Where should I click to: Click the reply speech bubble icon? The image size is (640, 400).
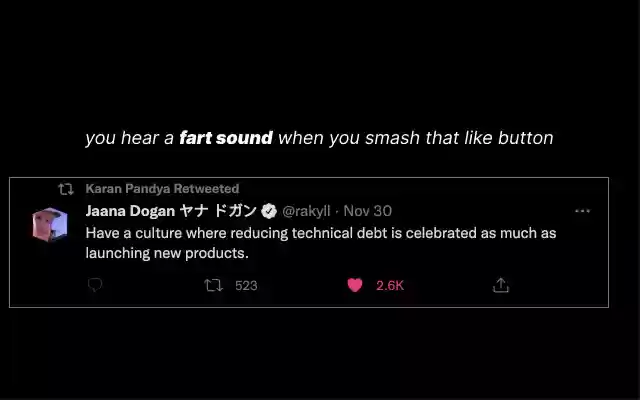[x=95, y=285]
